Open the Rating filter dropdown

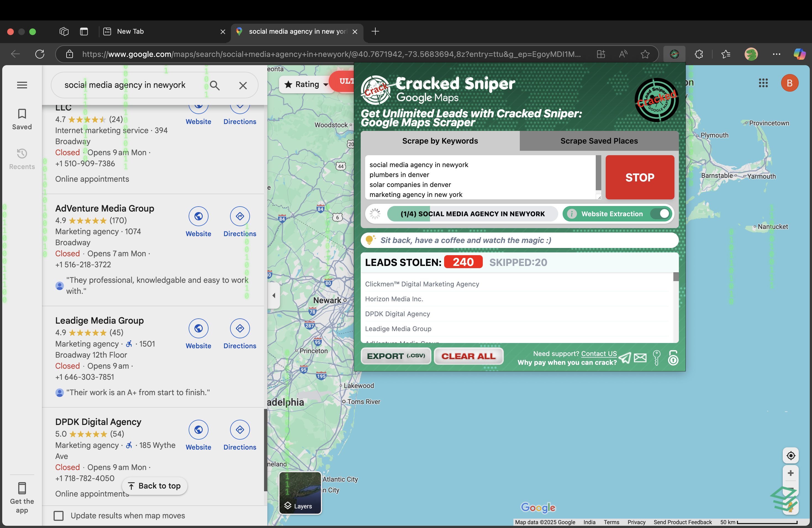click(x=306, y=84)
